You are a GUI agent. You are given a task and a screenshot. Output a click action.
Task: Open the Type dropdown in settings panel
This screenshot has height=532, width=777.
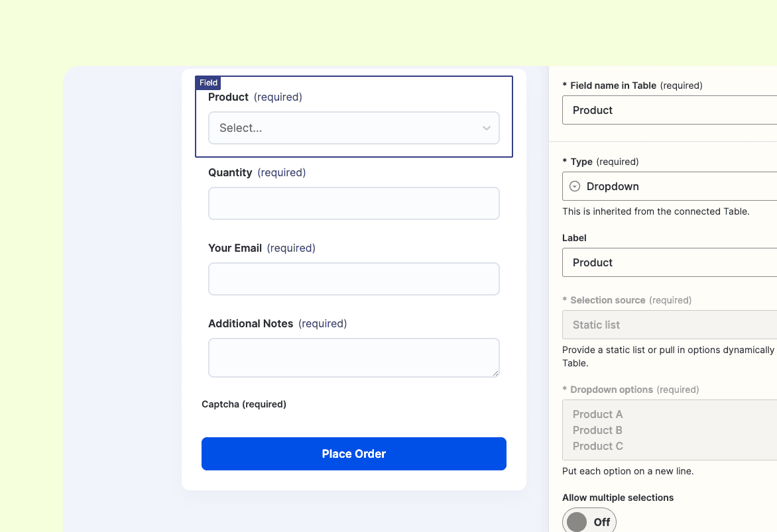(670, 187)
